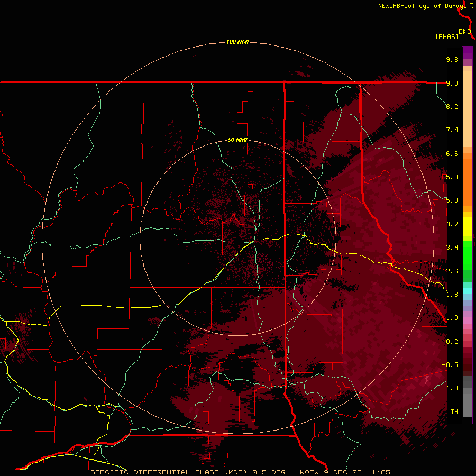
Task: Click the 7.4 value on the color scale
Action: [452, 130]
